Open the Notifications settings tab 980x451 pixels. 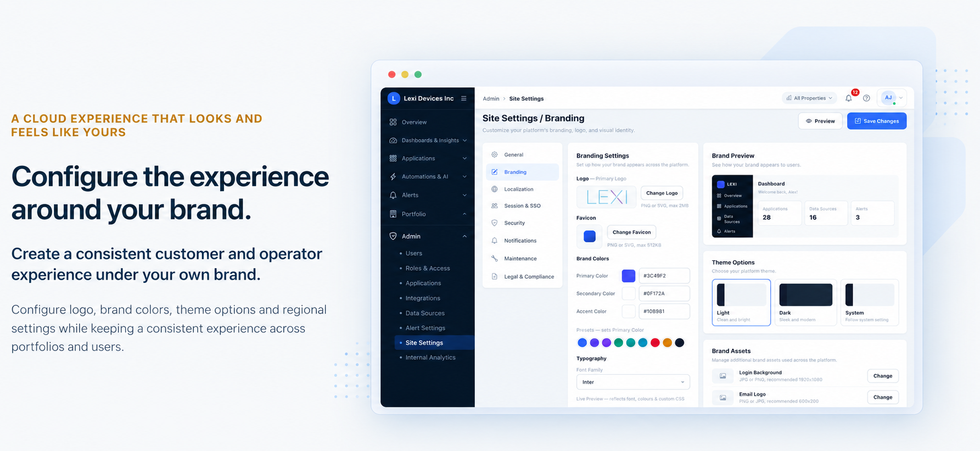click(x=522, y=241)
